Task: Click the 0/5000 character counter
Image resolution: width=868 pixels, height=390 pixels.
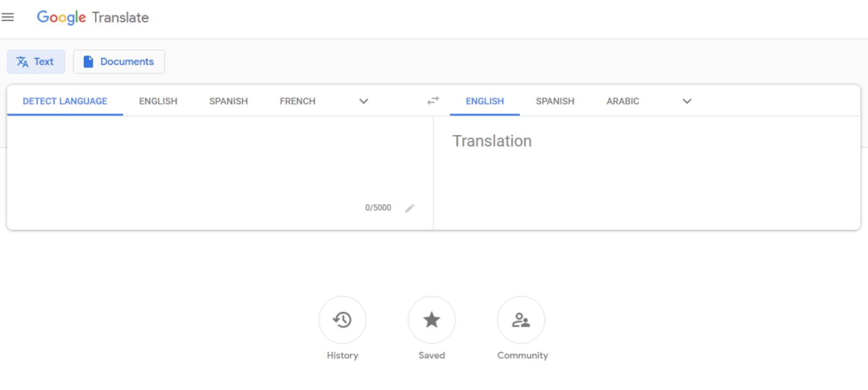Action: [378, 208]
